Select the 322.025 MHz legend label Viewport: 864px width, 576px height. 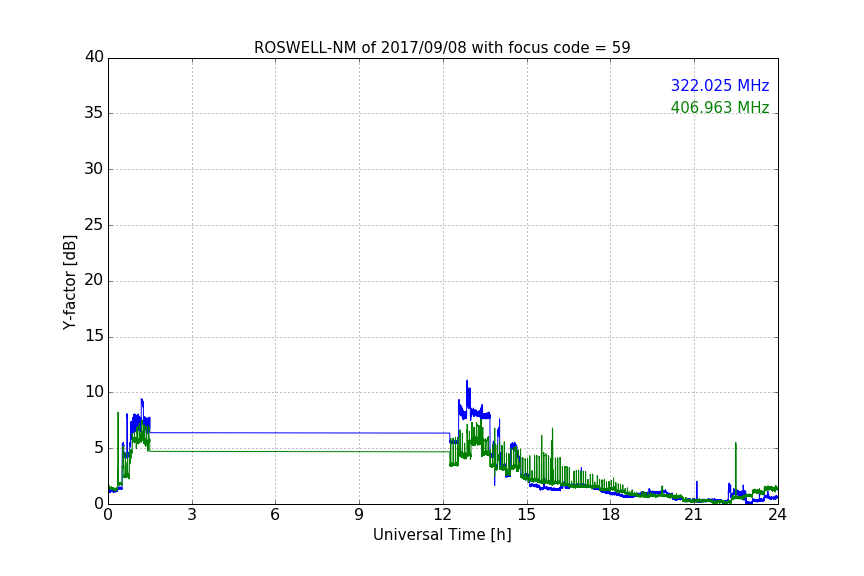720,85
